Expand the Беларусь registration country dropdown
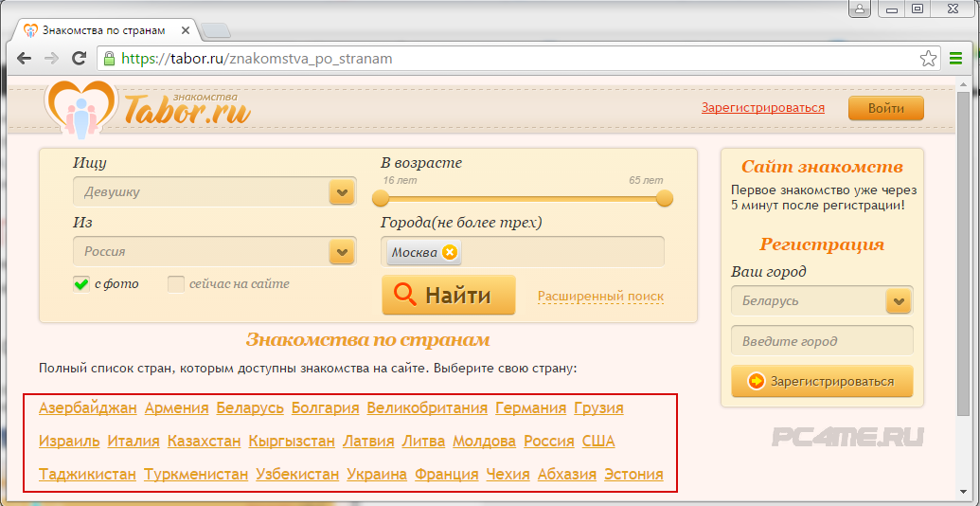Image resolution: width=980 pixels, height=506 pixels. [898, 301]
